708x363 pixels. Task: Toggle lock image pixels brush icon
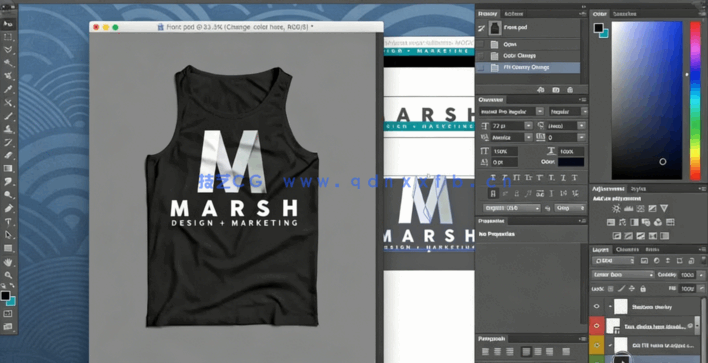tap(621, 289)
